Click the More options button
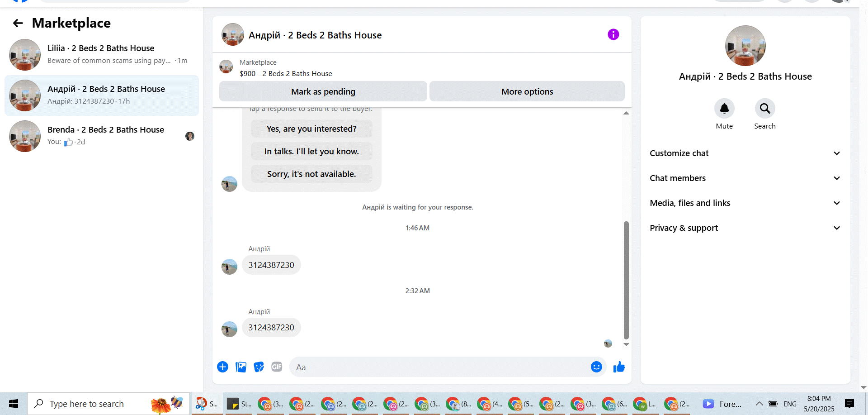868x415 pixels. click(527, 91)
